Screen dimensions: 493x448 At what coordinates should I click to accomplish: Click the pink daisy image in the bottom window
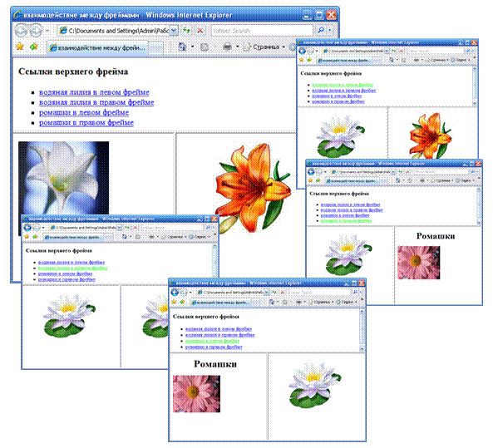[x=196, y=394]
